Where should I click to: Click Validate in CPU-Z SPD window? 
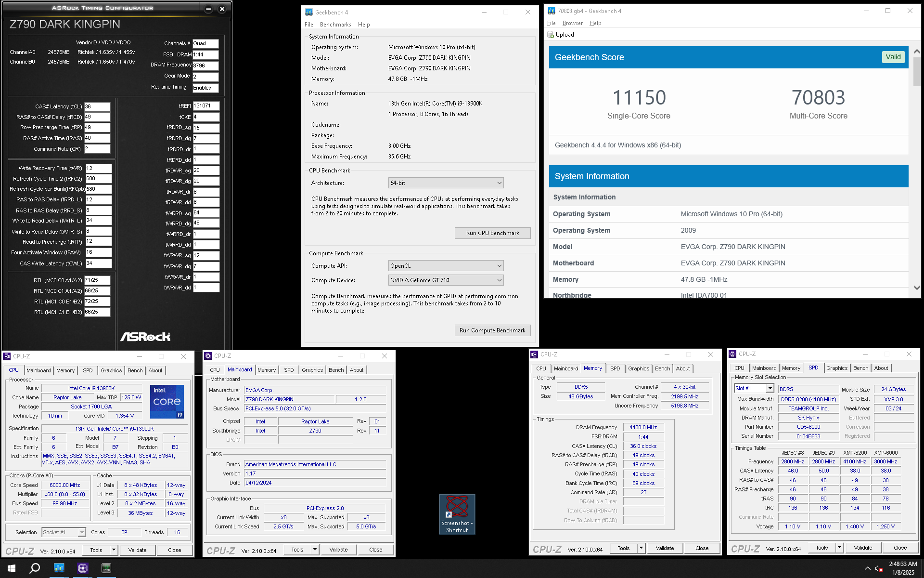point(863,548)
